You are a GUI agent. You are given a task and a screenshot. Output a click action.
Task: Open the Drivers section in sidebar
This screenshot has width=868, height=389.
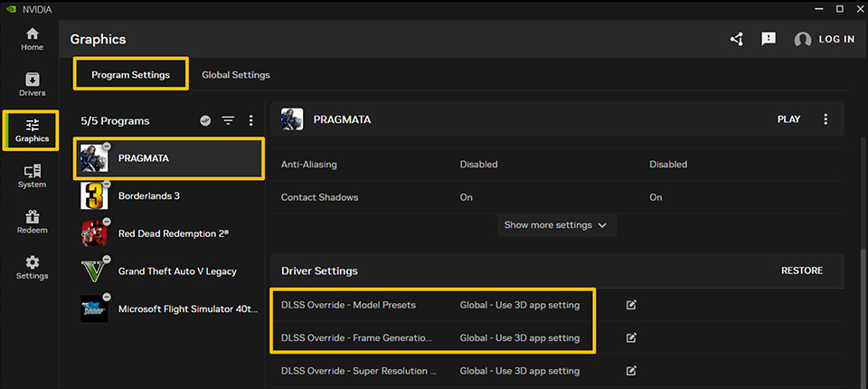(x=33, y=85)
